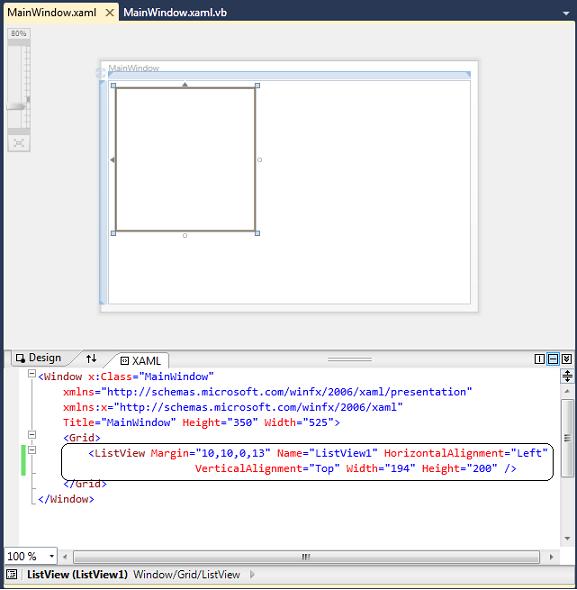This screenshot has width=577, height=590.
Task: Close the MainWindow.xaml tab
Action: click(x=110, y=13)
